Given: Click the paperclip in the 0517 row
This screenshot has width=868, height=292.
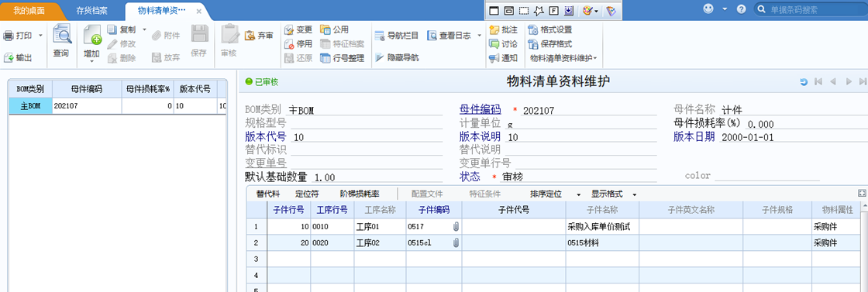Looking at the screenshot, I should pyautogui.click(x=456, y=226).
